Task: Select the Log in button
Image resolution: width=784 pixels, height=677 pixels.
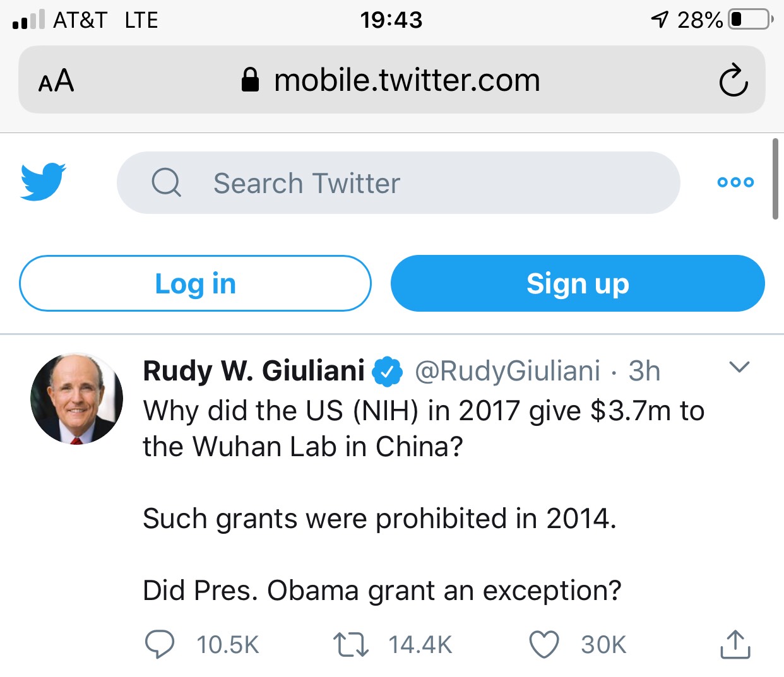Action: coord(195,283)
